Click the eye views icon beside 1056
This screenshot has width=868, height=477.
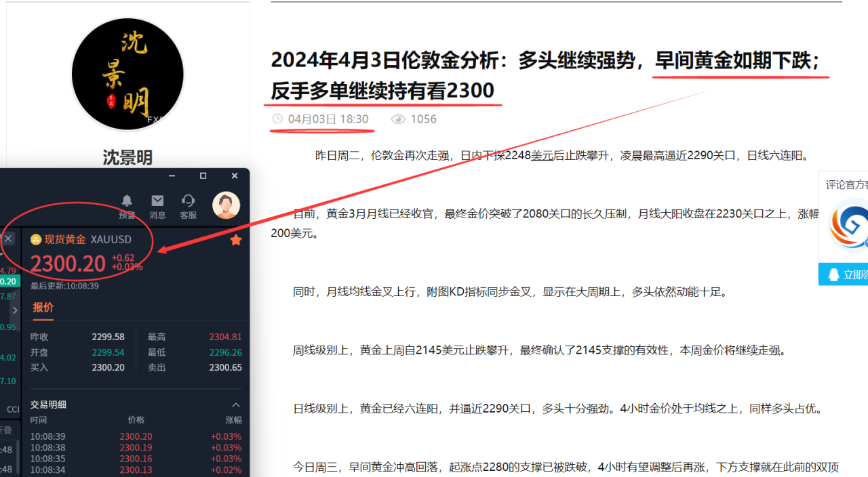point(398,119)
